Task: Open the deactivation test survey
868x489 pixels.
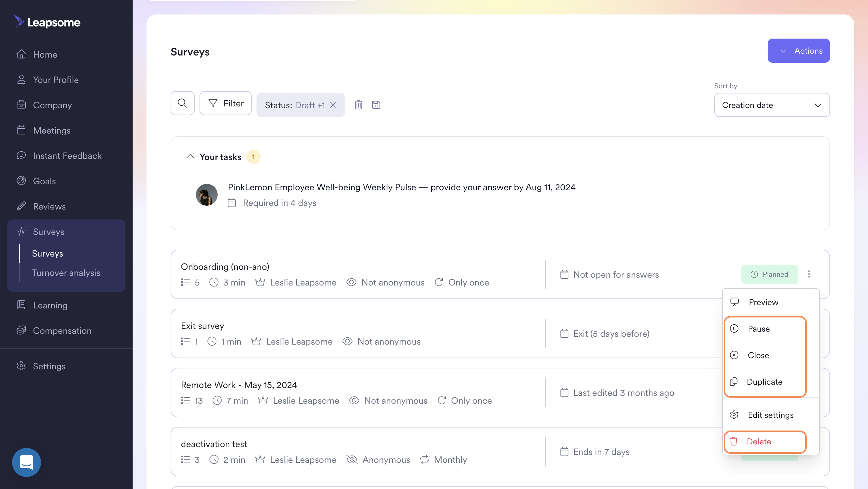Action: [214, 444]
